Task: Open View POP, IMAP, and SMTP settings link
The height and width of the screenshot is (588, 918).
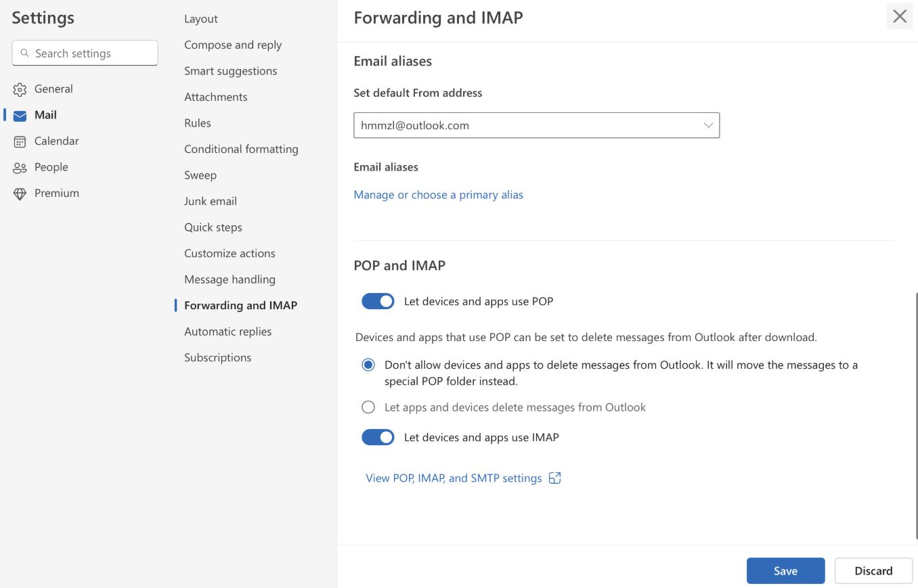Action: pos(454,478)
